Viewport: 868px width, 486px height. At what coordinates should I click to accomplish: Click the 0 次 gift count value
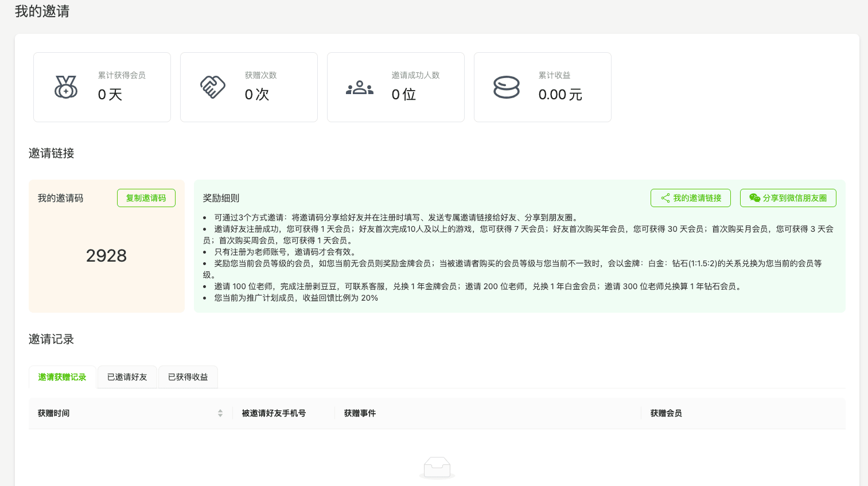point(257,95)
